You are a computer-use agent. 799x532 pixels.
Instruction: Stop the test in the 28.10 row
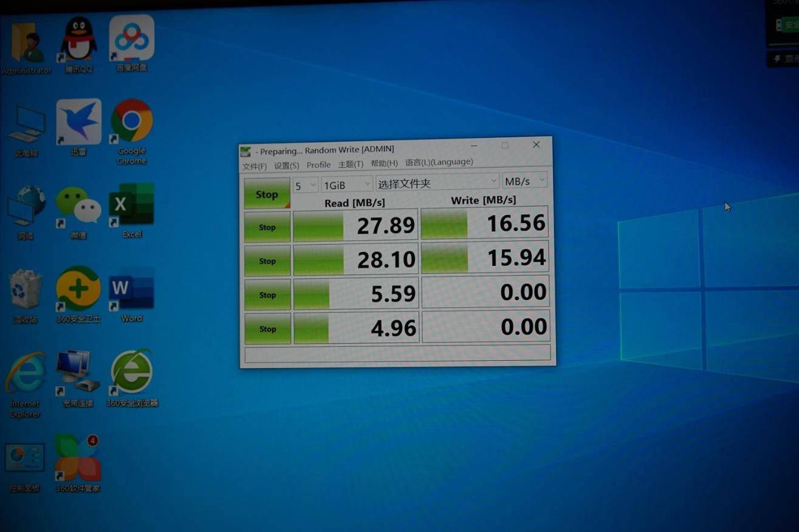(267, 261)
